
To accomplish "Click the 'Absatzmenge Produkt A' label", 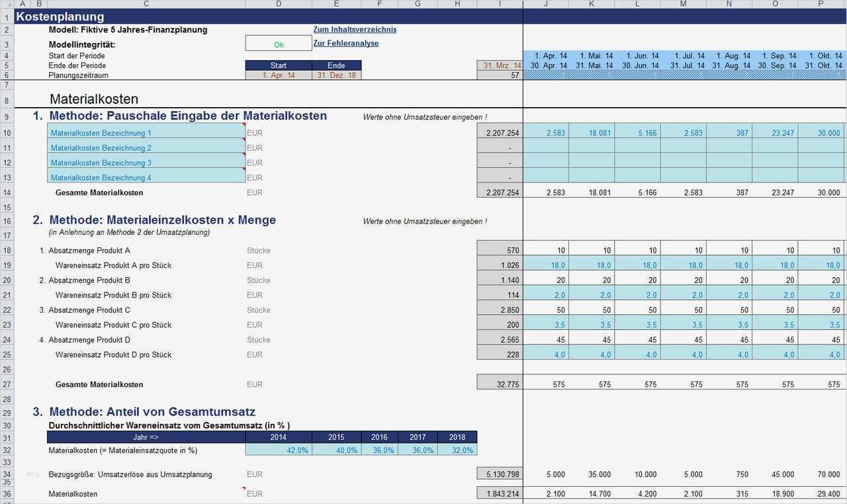I will coord(89,251).
